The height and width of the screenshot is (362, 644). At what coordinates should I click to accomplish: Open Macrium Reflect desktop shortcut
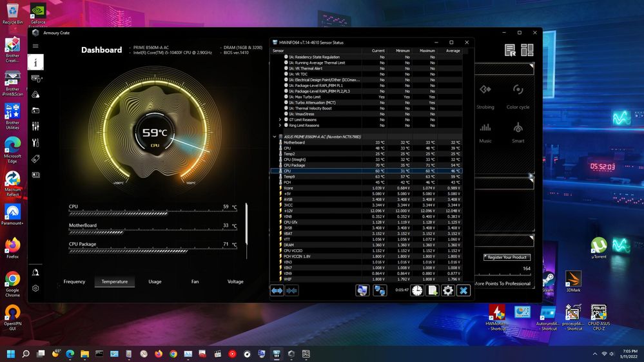point(12,185)
